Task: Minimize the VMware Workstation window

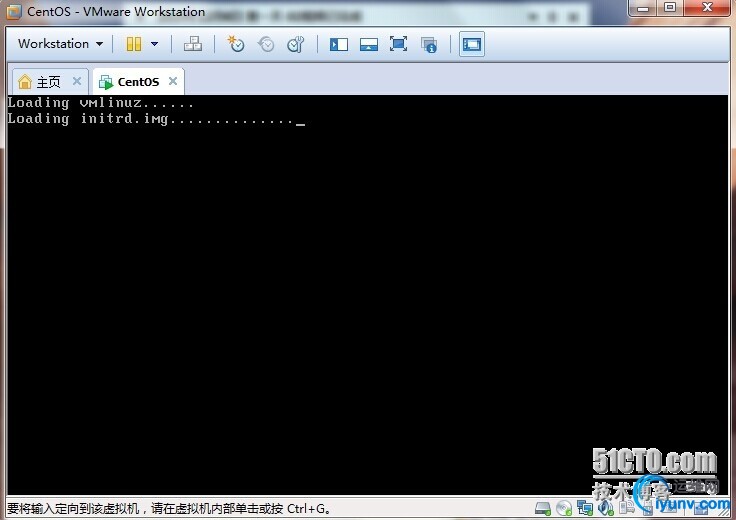Action: pos(643,7)
